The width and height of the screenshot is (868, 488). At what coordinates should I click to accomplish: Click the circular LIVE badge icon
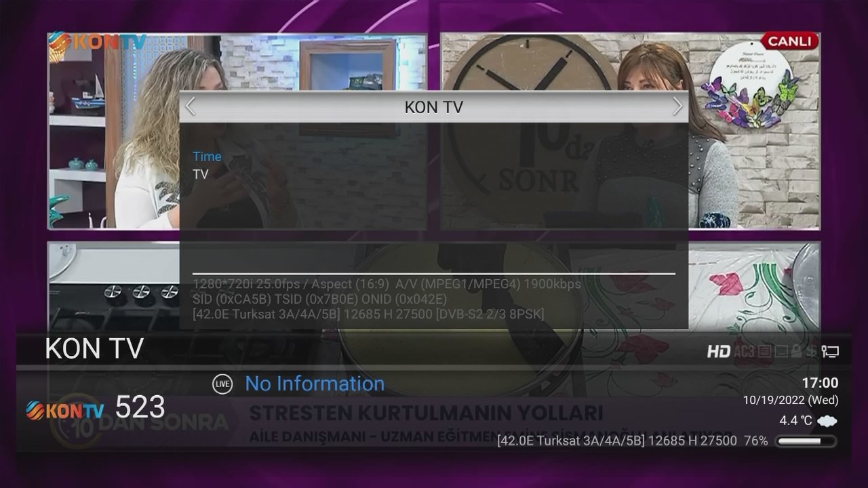[x=222, y=384]
